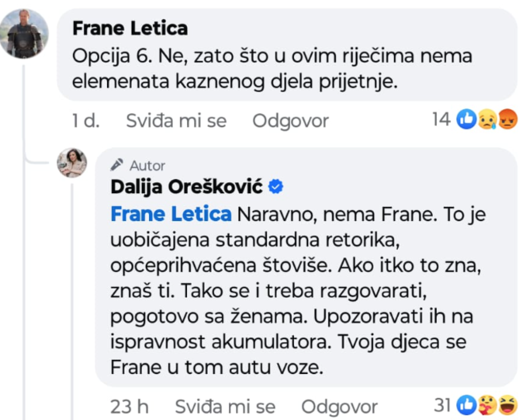This screenshot has width=523, height=420.
Task: Click the blue like reaction on Frane Letica's comment
Action: 467,119
